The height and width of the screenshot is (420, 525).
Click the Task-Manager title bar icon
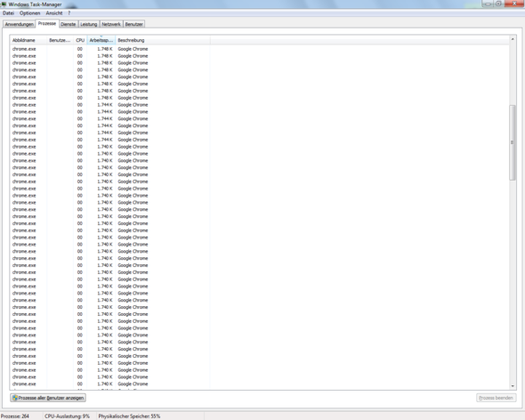click(4, 4)
